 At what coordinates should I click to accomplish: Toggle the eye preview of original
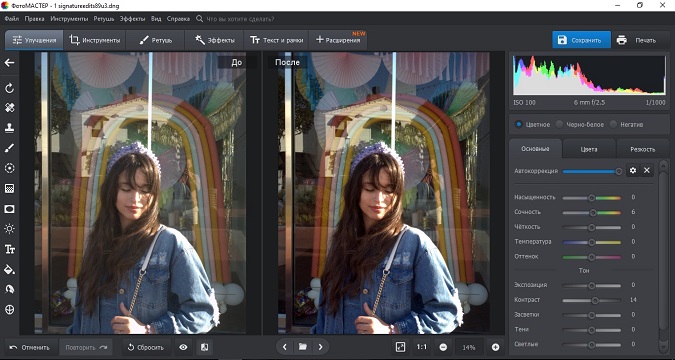(x=183, y=347)
